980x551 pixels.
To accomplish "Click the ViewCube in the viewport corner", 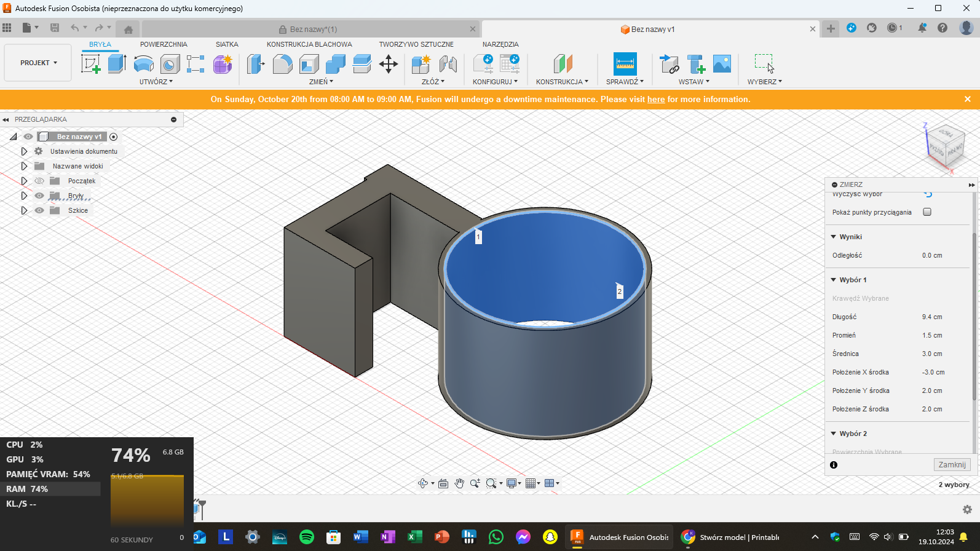I will [947, 146].
